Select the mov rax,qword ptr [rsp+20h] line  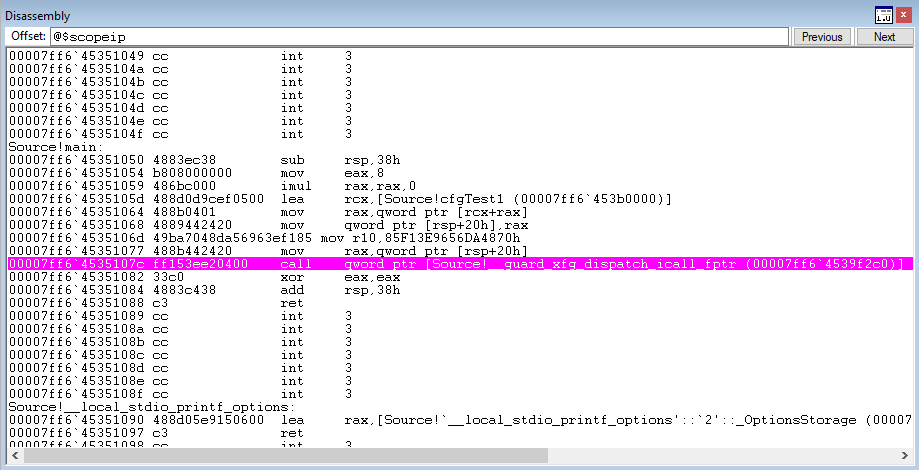point(267,251)
